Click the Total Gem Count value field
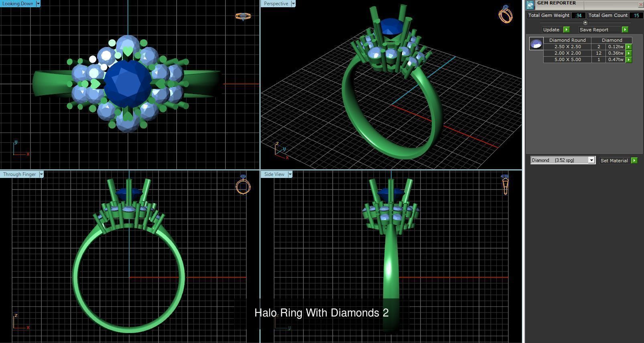Screen dimensions: 644x343 [x=636, y=15]
